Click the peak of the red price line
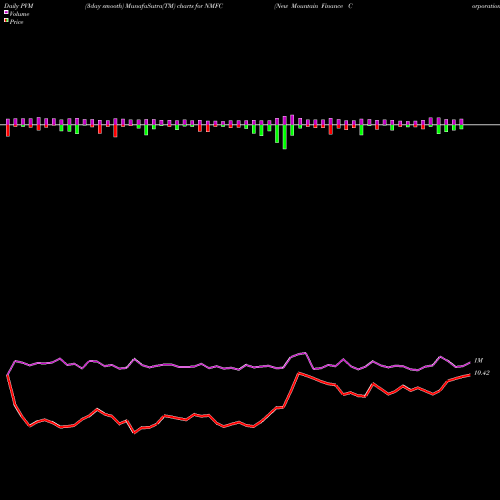The height and width of the screenshot is (500, 500). pyautogui.click(x=299, y=373)
